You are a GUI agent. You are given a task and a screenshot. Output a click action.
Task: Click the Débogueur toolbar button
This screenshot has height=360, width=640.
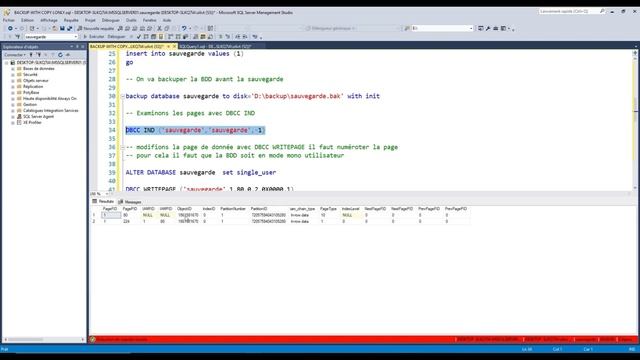tap(117, 37)
